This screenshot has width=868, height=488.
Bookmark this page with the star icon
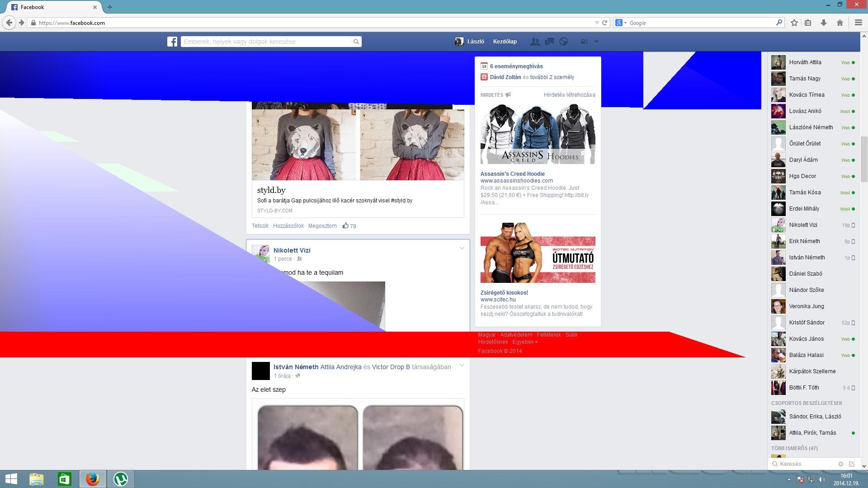[794, 23]
